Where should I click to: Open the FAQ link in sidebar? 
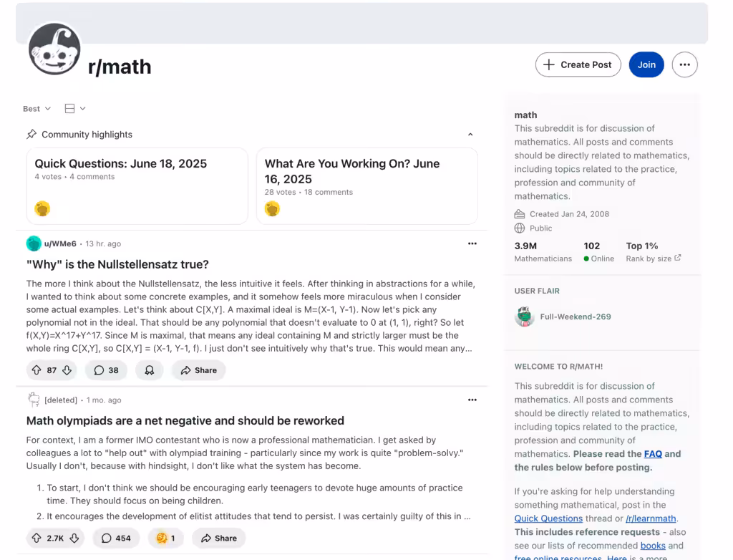point(652,454)
